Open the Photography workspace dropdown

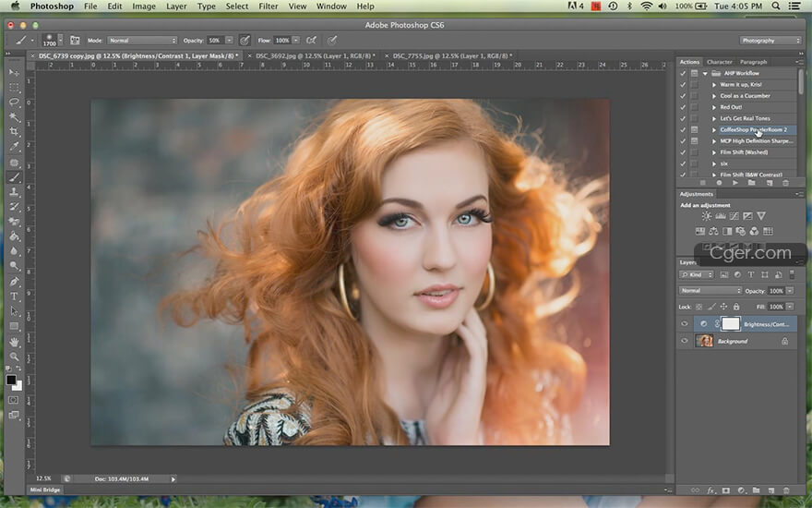[770, 41]
